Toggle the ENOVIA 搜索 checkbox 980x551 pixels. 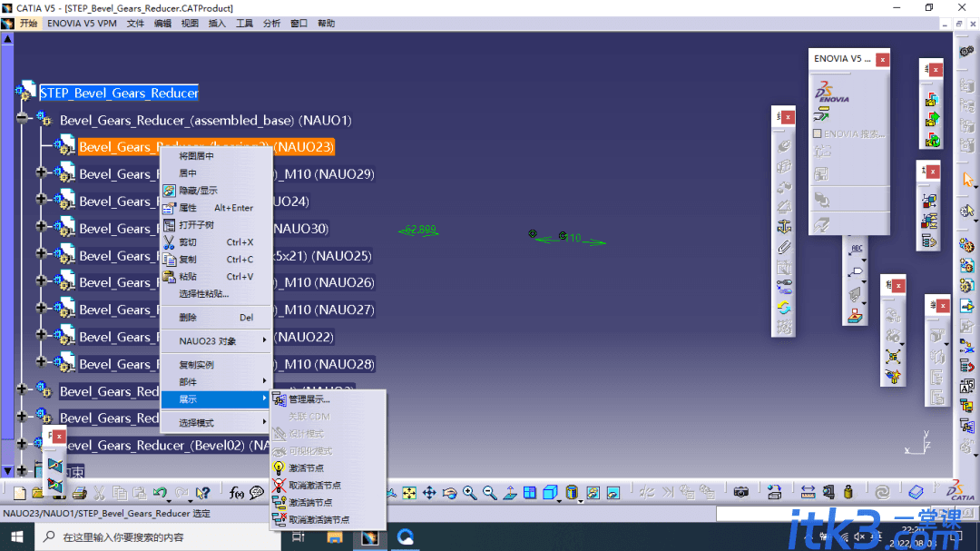[x=817, y=133]
